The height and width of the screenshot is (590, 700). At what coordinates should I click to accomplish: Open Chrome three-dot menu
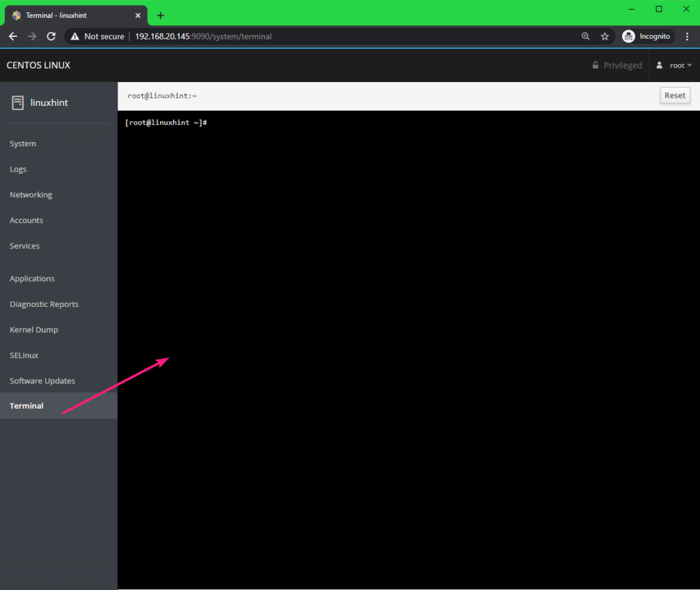(687, 36)
